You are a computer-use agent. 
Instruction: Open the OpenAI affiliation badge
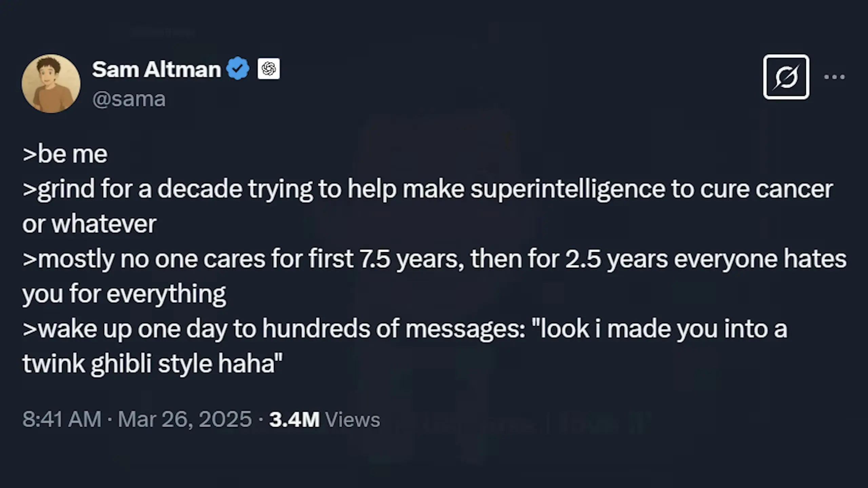269,69
